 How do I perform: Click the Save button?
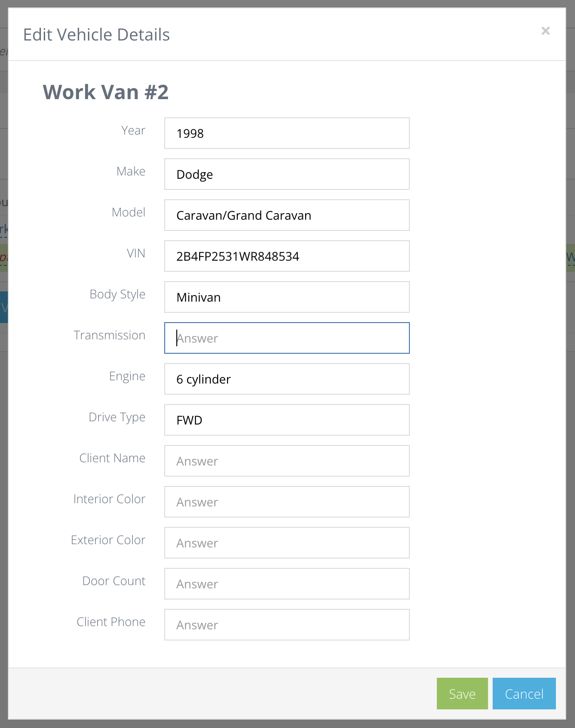pos(462,694)
